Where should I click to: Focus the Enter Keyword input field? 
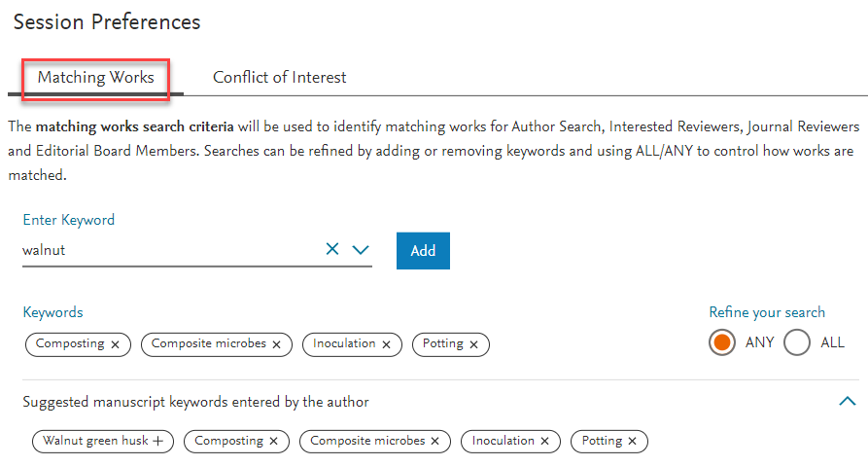(x=172, y=250)
